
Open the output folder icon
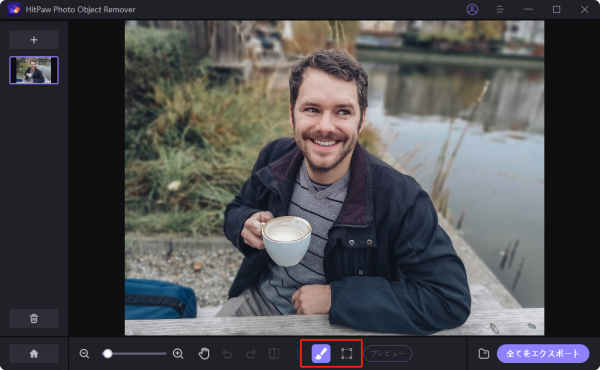[484, 354]
